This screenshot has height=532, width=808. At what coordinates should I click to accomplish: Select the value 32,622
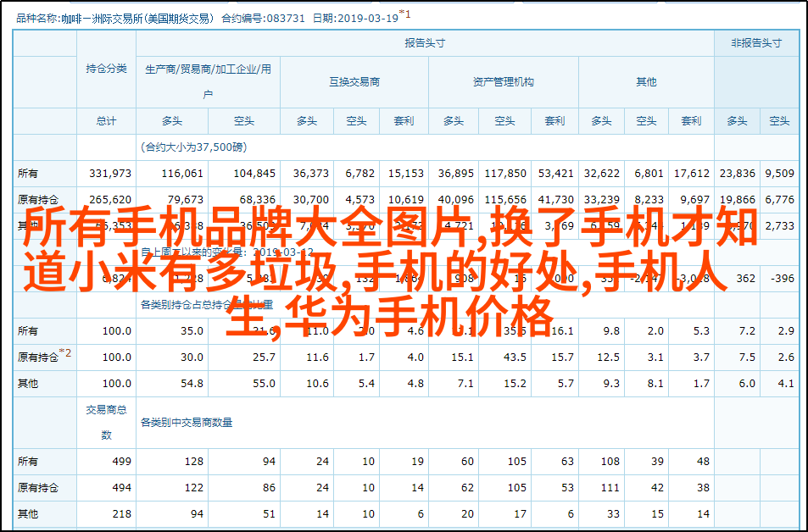pyautogui.click(x=602, y=174)
